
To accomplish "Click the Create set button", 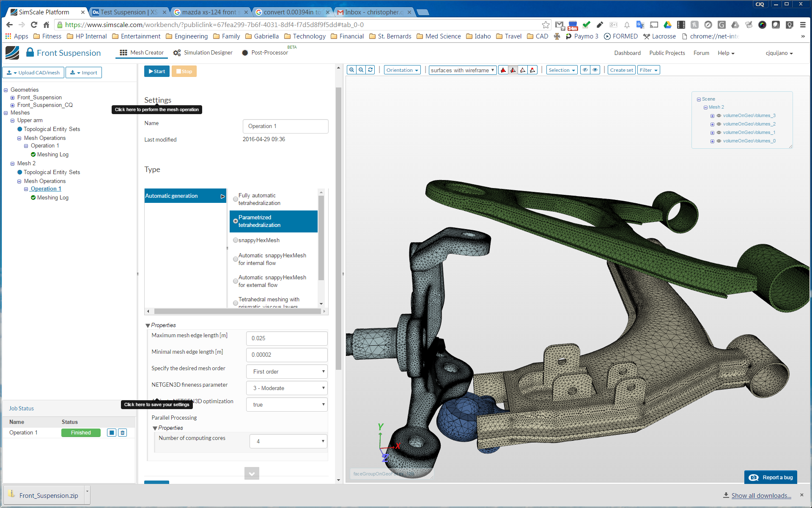I will coord(621,70).
